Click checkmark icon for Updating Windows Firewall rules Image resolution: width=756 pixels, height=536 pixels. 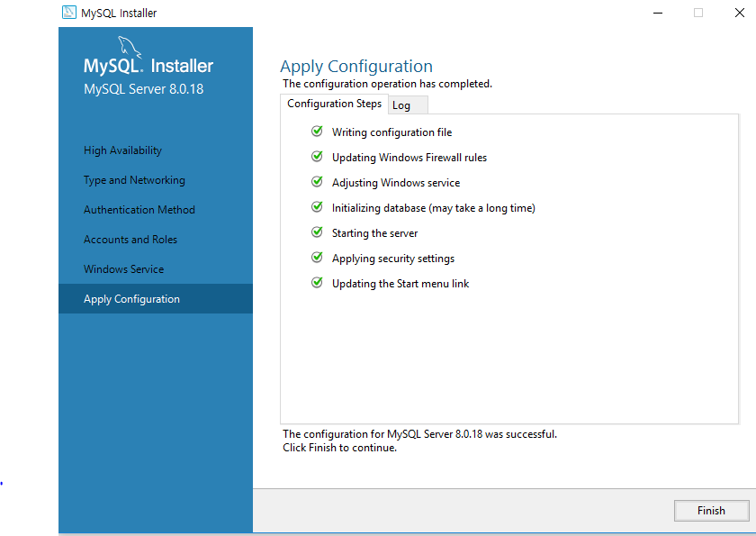coord(317,156)
